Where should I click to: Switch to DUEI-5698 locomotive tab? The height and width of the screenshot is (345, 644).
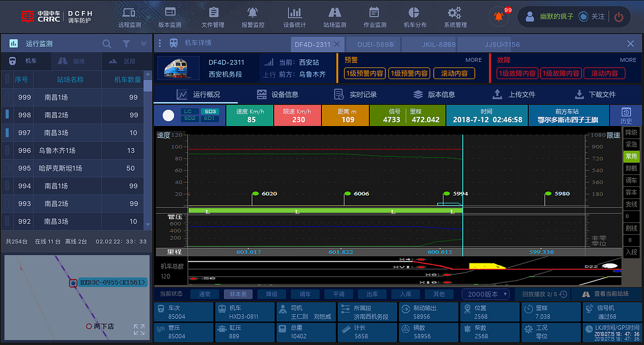[373, 44]
